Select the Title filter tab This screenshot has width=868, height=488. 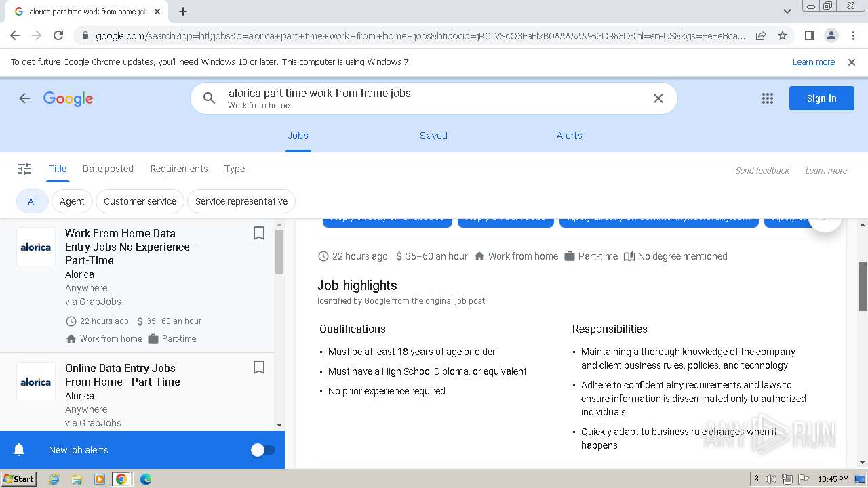coord(58,169)
